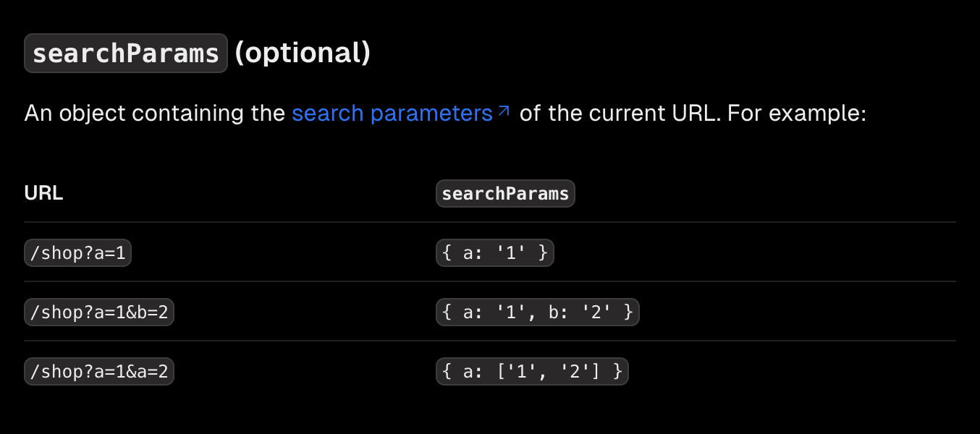Select the "URL" table column header
The width and height of the screenshot is (980, 434).
click(43, 194)
